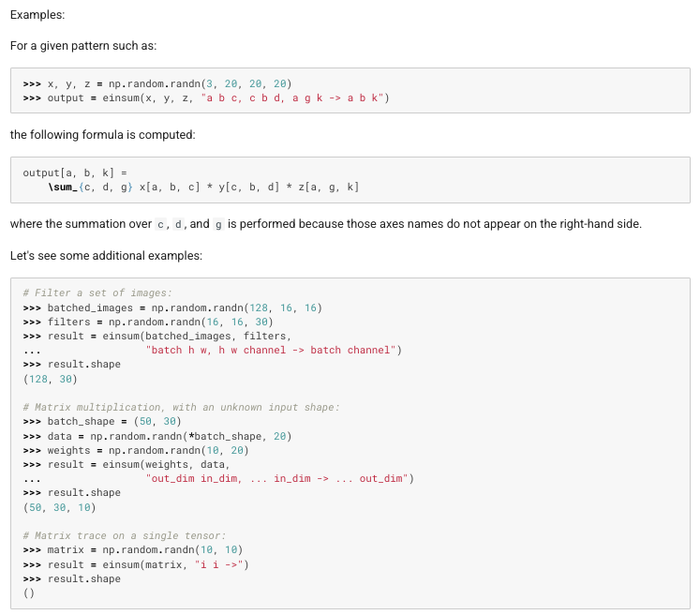
Task: Click the "i i ->" einsum pattern string
Action: 222,563
